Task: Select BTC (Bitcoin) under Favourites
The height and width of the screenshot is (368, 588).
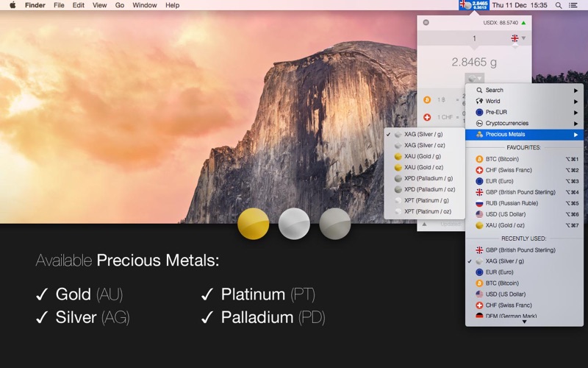Action: pos(503,159)
